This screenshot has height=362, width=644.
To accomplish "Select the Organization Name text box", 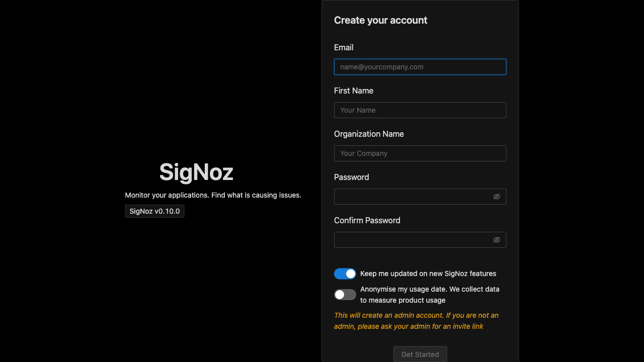I will coord(420,153).
